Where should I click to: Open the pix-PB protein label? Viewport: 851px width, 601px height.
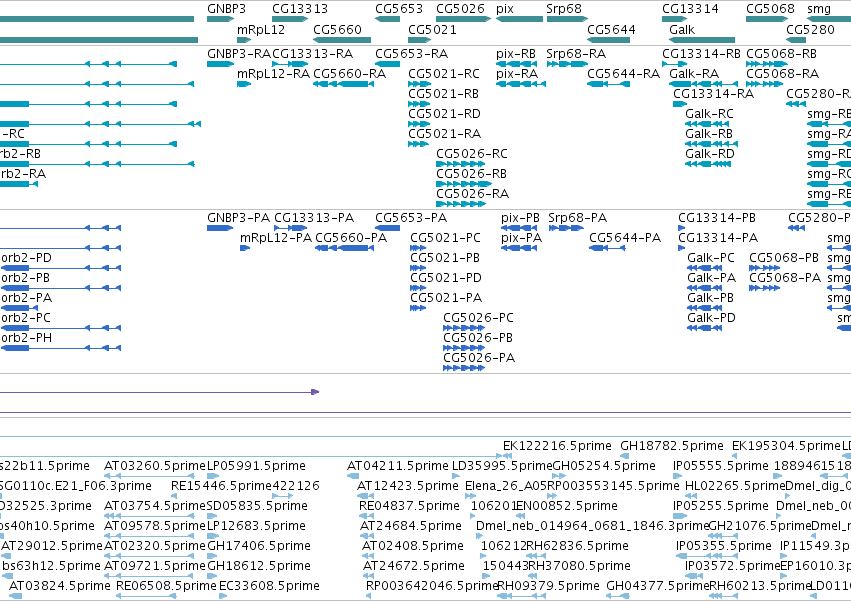point(520,218)
